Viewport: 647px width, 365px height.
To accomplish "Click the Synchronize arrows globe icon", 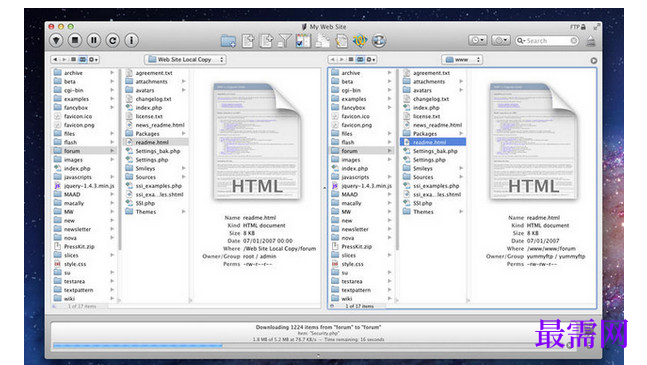I will pyautogui.click(x=378, y=41).
